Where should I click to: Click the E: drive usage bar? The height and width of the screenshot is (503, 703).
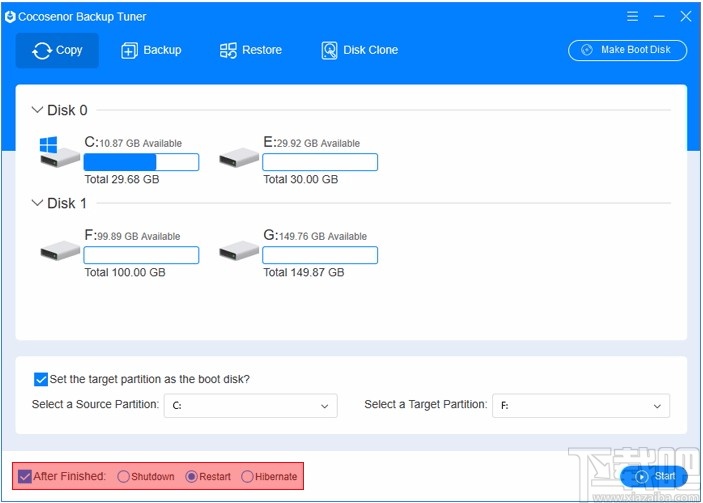(x=320, y=162)
